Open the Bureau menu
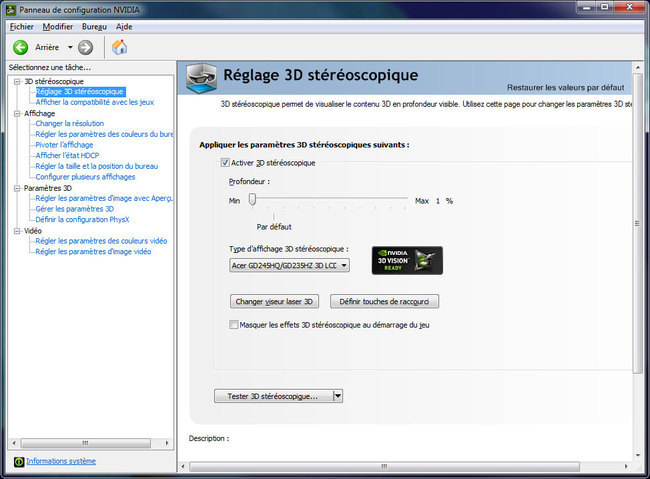The image size is (650, 479). [94, 27]
